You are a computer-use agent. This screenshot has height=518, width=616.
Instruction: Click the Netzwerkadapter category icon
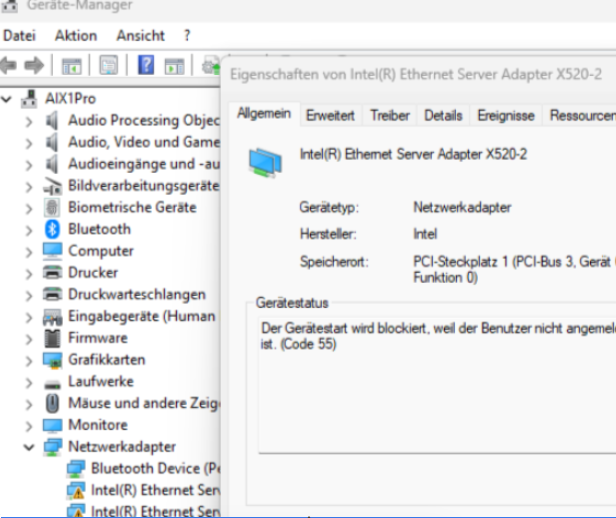[x=53, y=447]
